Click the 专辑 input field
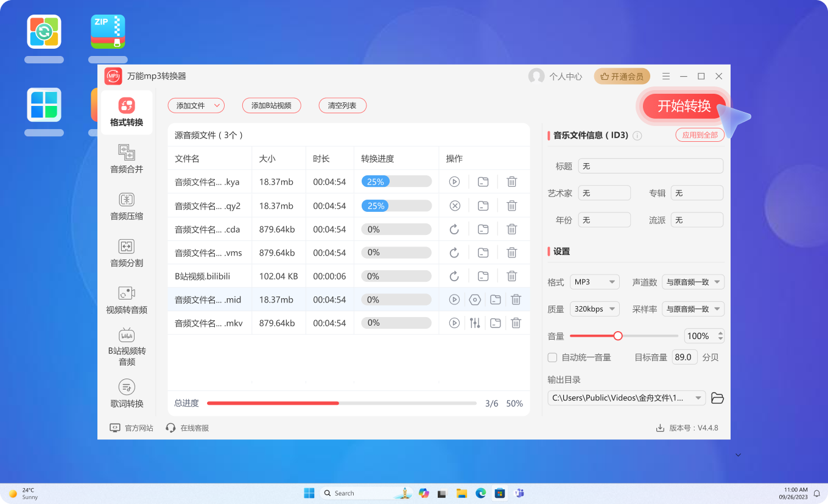Image resolution: width=828 pixels, height=504 pixels. tap(697, 193)
